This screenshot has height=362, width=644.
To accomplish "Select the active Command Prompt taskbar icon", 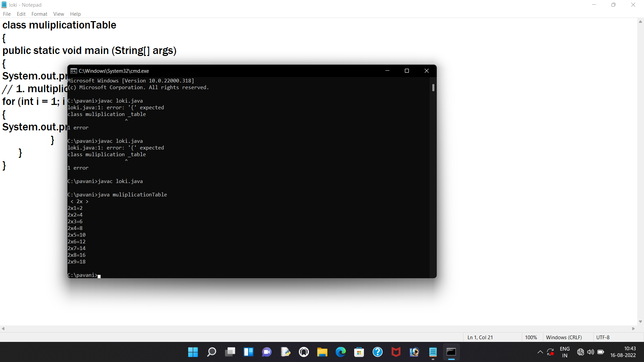I will [x=451, y=352].
